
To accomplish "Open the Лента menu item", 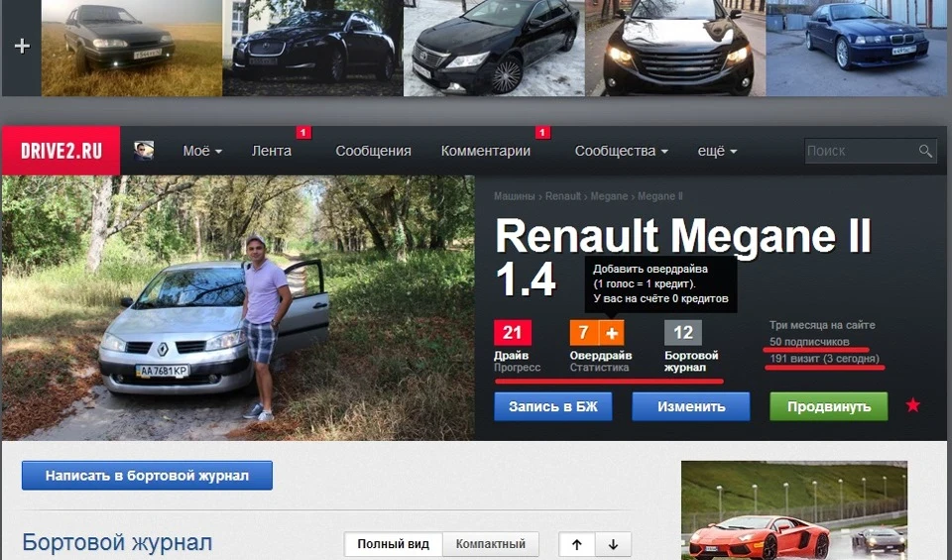I will pyautogui.click(x=272, y=151).
